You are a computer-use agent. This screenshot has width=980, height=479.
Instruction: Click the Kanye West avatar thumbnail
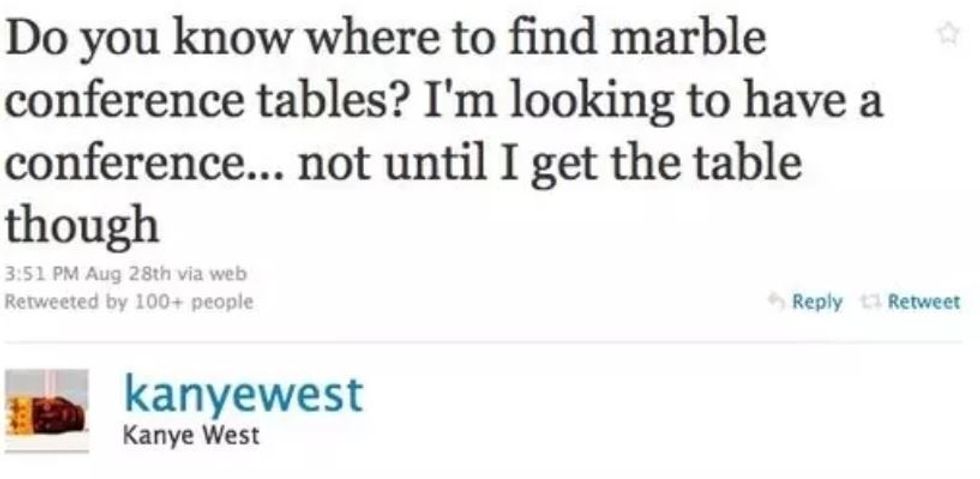coord(48,410)
